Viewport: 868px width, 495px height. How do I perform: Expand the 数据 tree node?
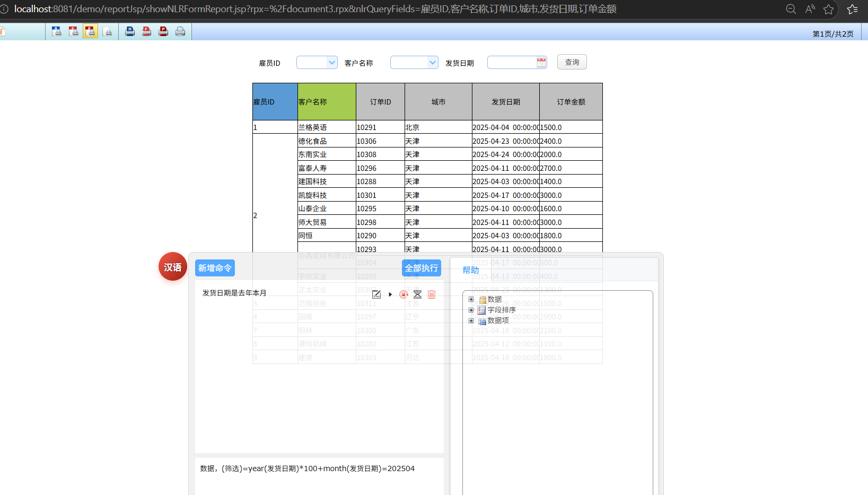click(x=471, y=299)
